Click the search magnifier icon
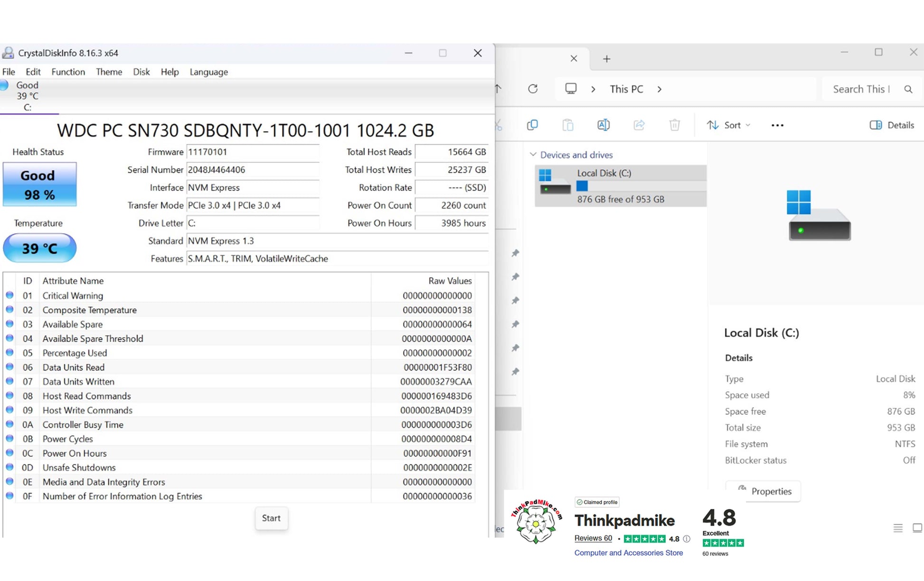 click(x=908, y=89)
